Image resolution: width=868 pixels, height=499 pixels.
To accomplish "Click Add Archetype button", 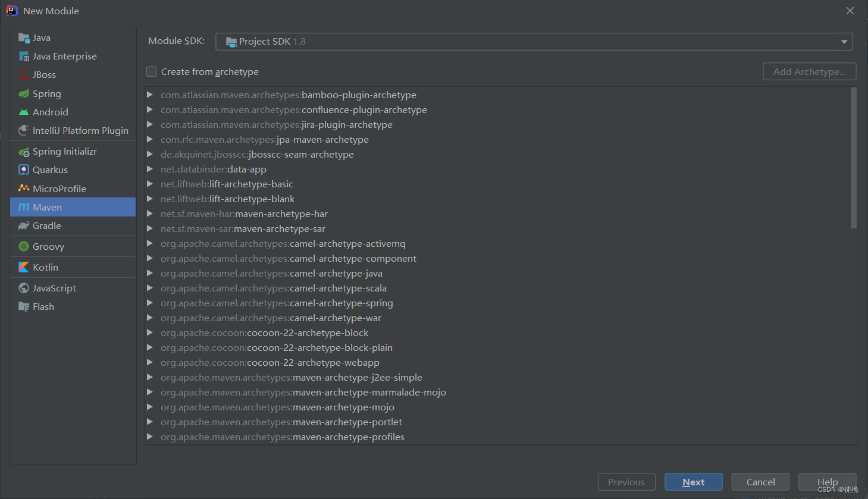I will tap(810, 72).
